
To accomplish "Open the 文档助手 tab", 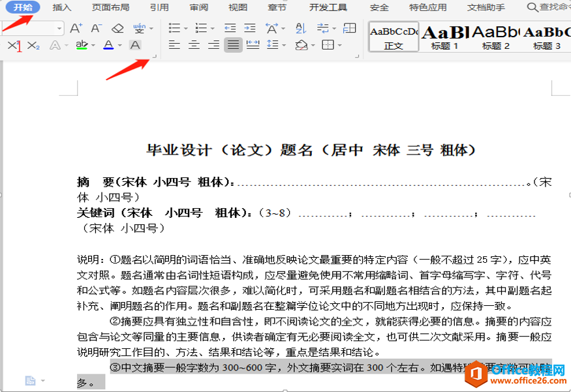I will point(486,7).
